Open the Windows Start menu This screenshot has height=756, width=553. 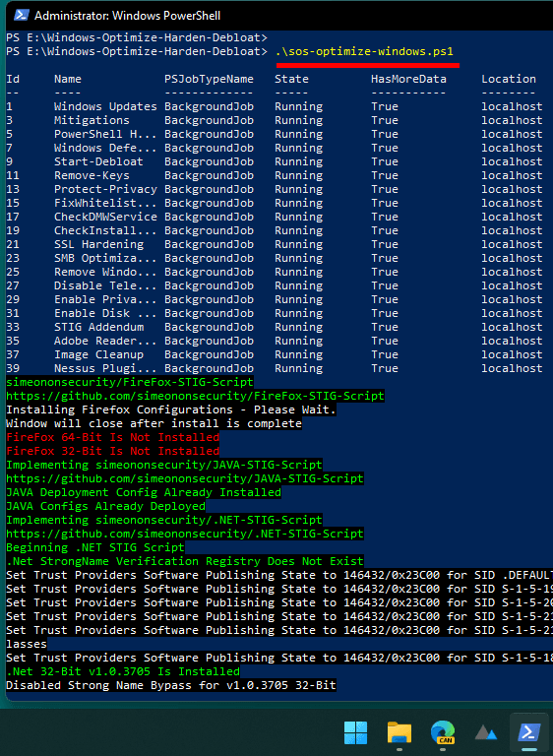pos(355,732)
